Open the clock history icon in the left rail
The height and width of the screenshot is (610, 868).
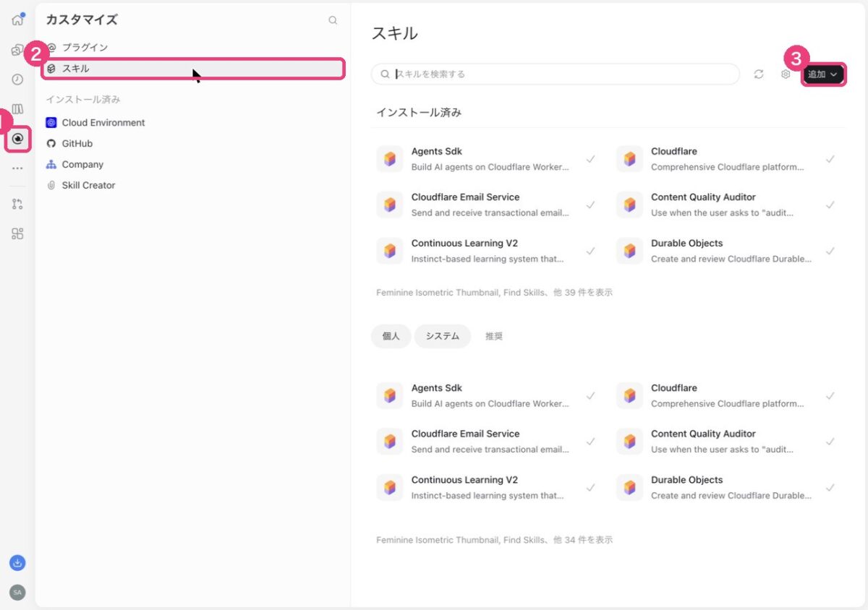(17, 80)
